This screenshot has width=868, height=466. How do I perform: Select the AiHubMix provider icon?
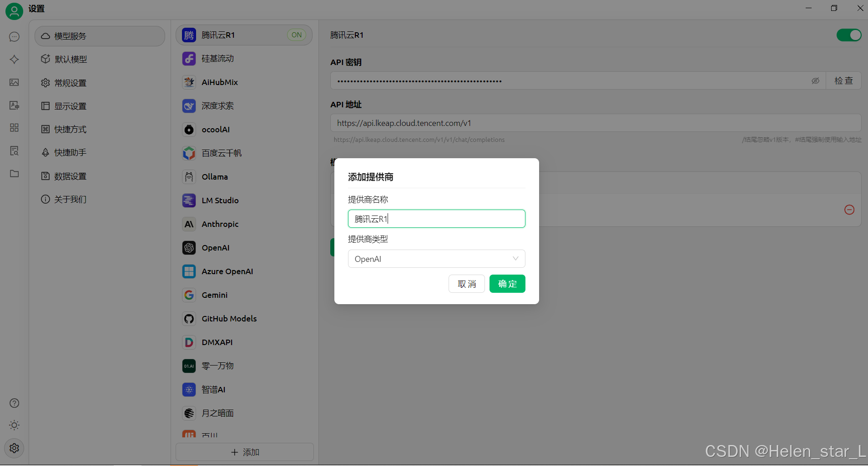[x=189, y=82]
